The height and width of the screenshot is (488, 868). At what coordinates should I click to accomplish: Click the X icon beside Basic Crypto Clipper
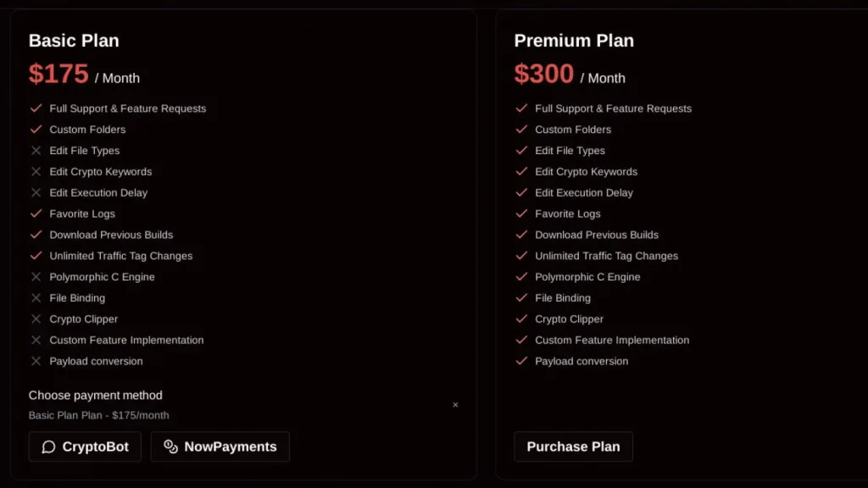(x=36, y=319)
